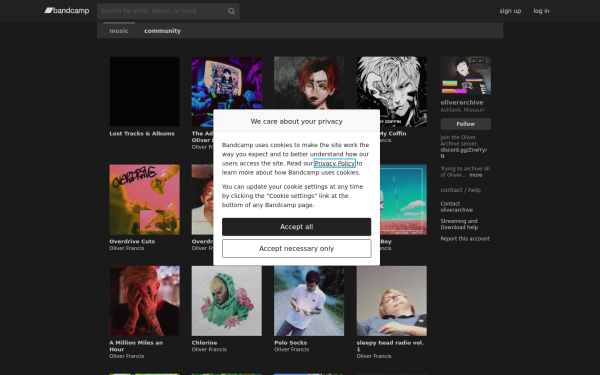Open the Chlorine album cover

tap(227, 301)
